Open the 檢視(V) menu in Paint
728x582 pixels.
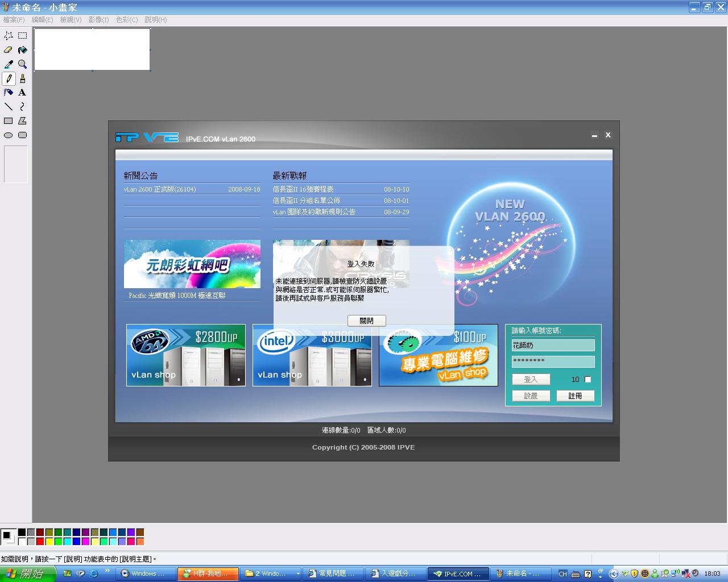[x=71, y=20]
